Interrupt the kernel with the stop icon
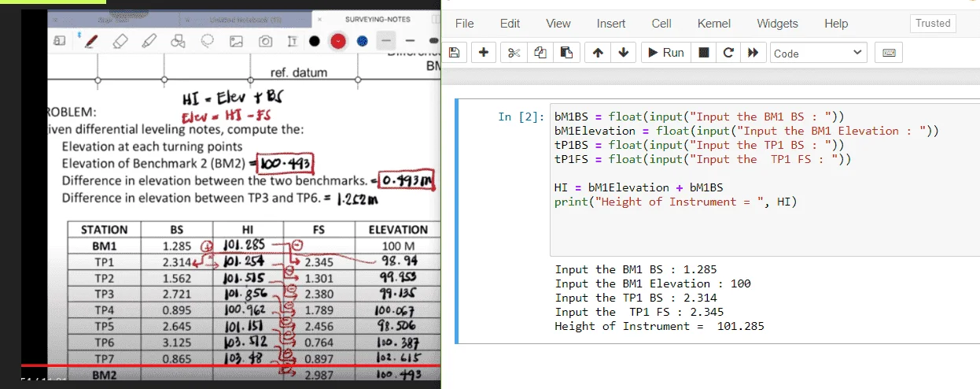Image resolution: width=980 pixels, height=389 pixels. (704, 53)
